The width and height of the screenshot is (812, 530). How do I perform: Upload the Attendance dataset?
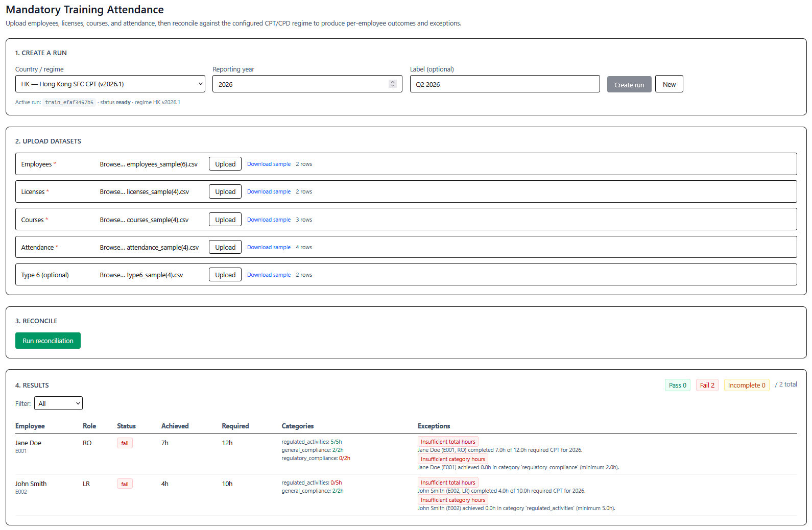(x=225, y=247)
